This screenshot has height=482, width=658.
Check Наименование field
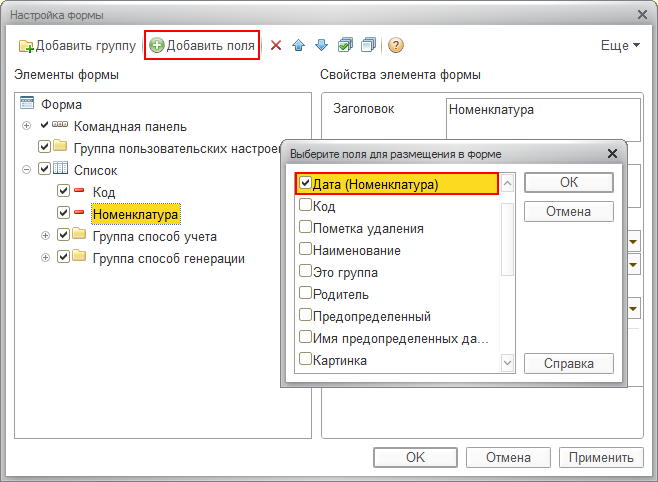(305, 249)
